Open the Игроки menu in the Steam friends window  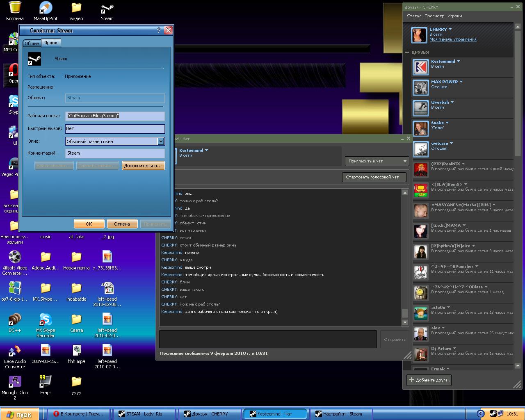coord(455,16)
